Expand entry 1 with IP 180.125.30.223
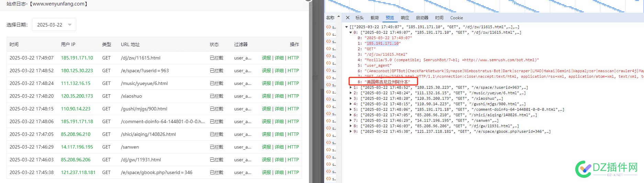This screenshot has width=644, height=183. [351, 87]
